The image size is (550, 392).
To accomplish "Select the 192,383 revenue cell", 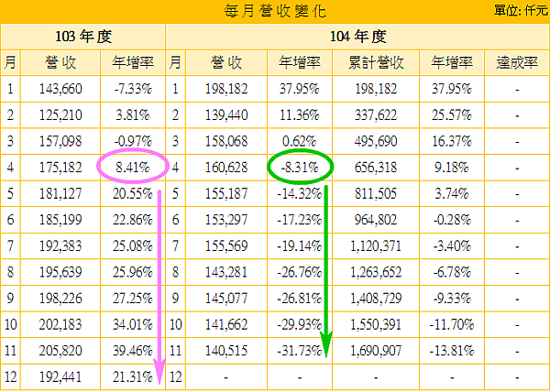I will (60, 246).
